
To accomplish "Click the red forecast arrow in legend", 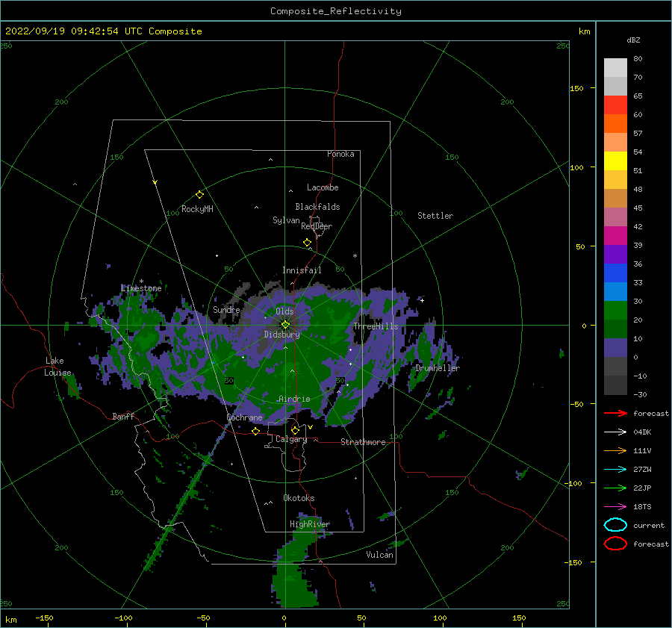I will coord(615,413).
